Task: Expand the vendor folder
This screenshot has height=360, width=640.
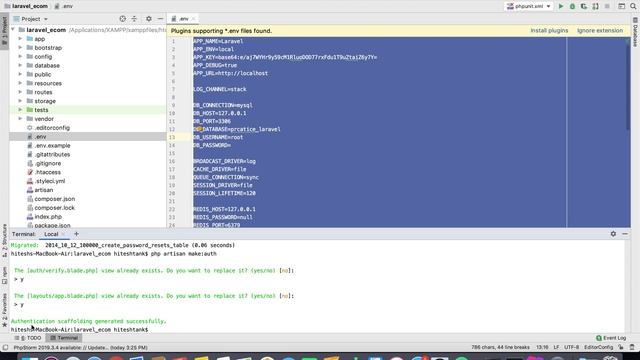Action: pyautogui.click(x=20, y=119)
